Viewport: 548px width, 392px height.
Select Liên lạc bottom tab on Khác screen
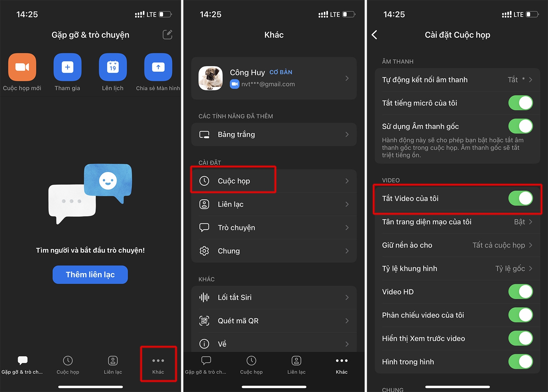tap(297, 365)
